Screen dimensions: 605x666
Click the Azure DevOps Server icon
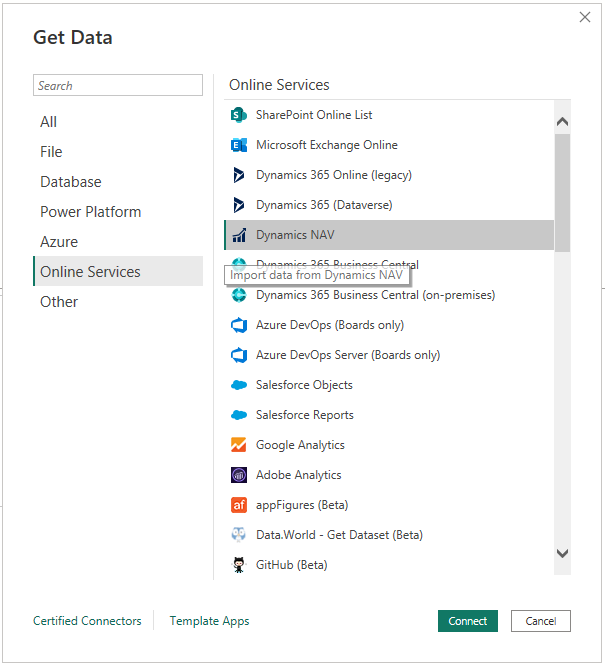point(239,355)
